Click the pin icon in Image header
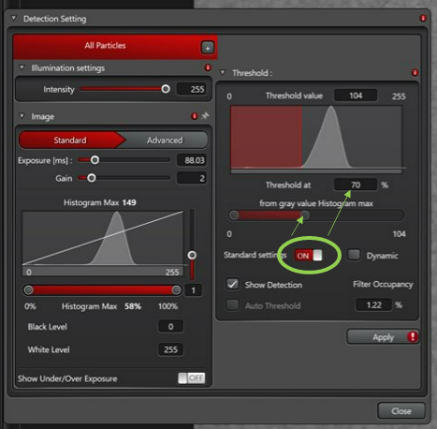 (x=205, y=116)
